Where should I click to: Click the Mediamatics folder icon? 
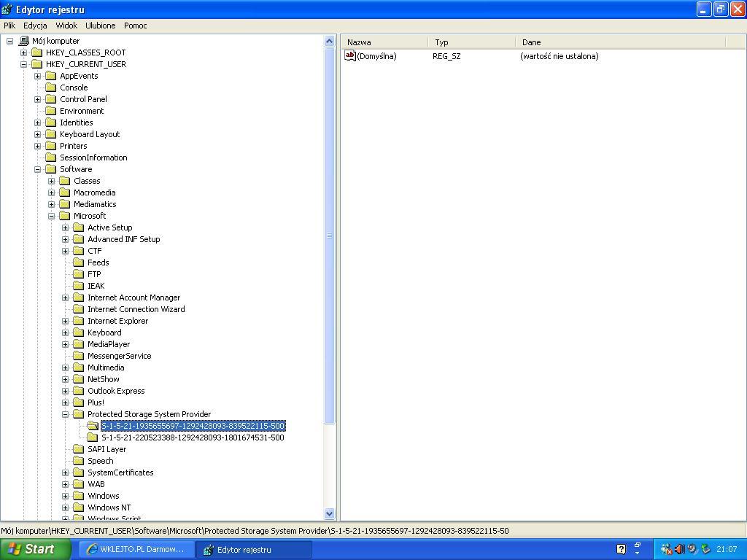[x=64, y=204]
